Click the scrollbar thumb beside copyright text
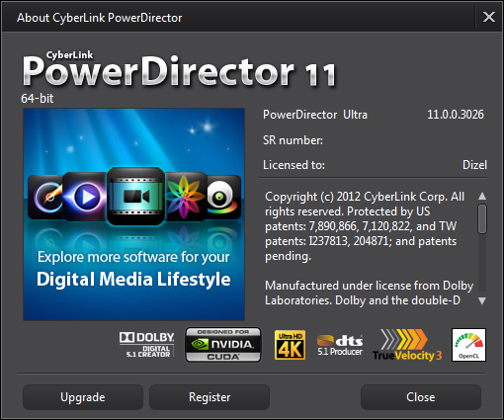This screenshot has height=420, width=504. tap(482, 218)
